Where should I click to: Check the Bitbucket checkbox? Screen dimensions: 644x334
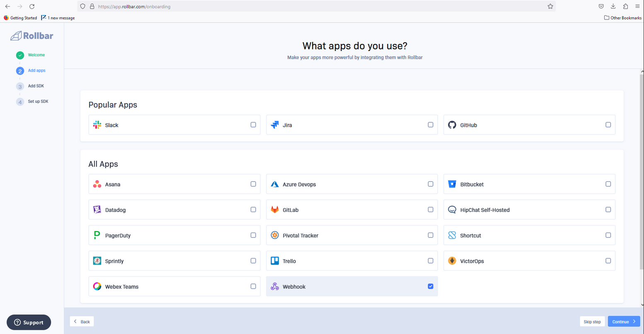tap(608, 184)
